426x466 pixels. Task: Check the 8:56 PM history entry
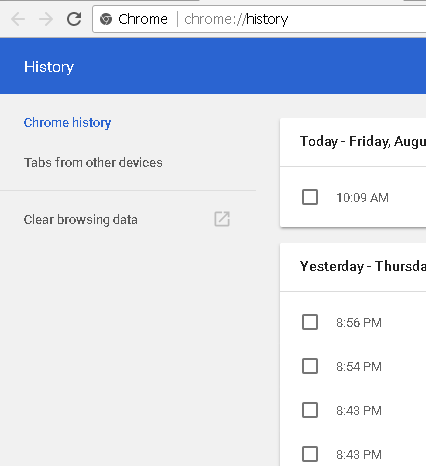tap(310, 322)
